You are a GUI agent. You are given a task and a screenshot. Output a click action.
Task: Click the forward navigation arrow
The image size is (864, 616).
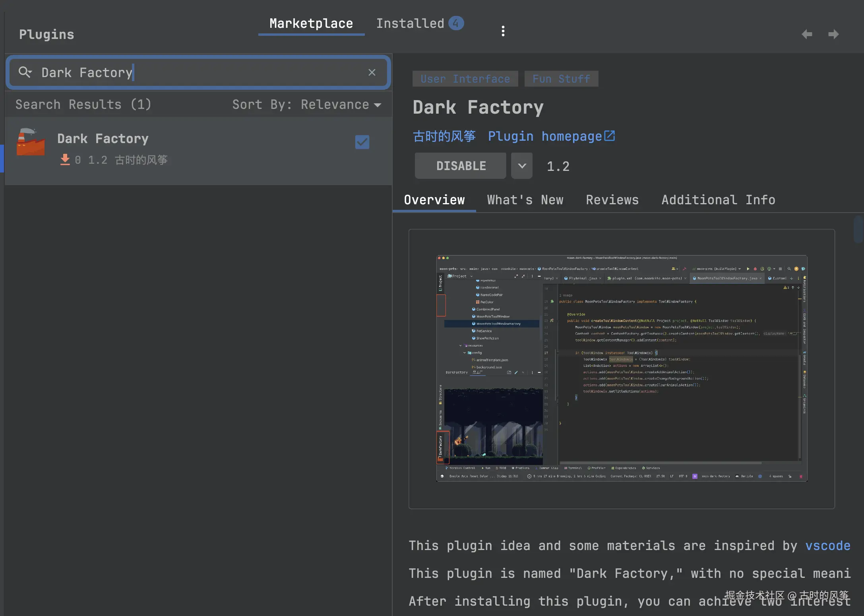833,34
